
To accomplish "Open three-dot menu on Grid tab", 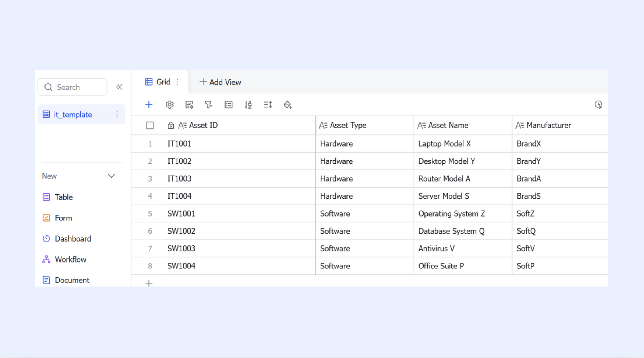I will tap(177, 82).
